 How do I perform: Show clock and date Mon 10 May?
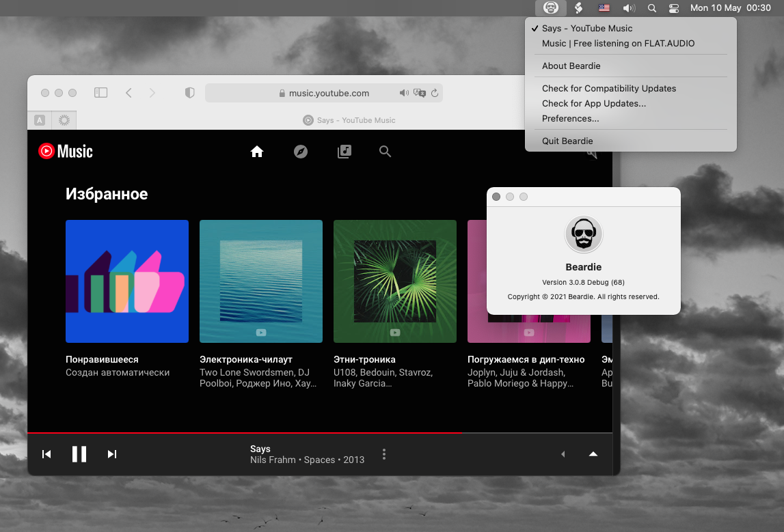(x=731, y=8)
